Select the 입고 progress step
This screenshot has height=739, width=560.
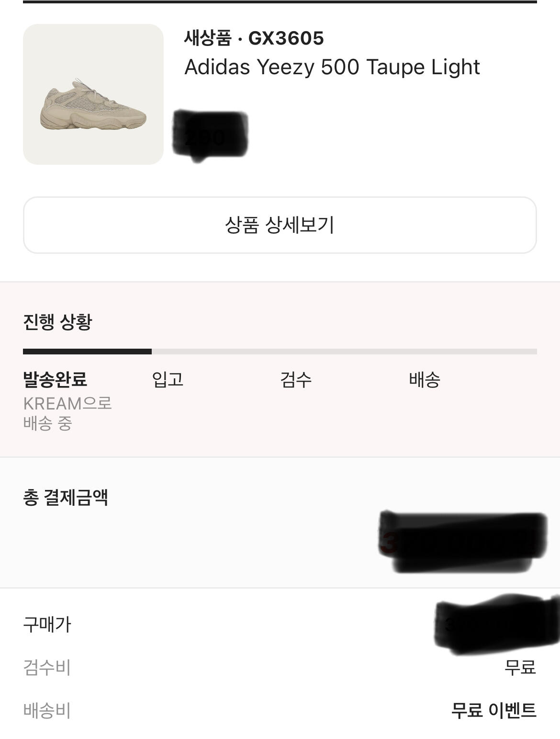pyautogui.click(x=168, y=379)
